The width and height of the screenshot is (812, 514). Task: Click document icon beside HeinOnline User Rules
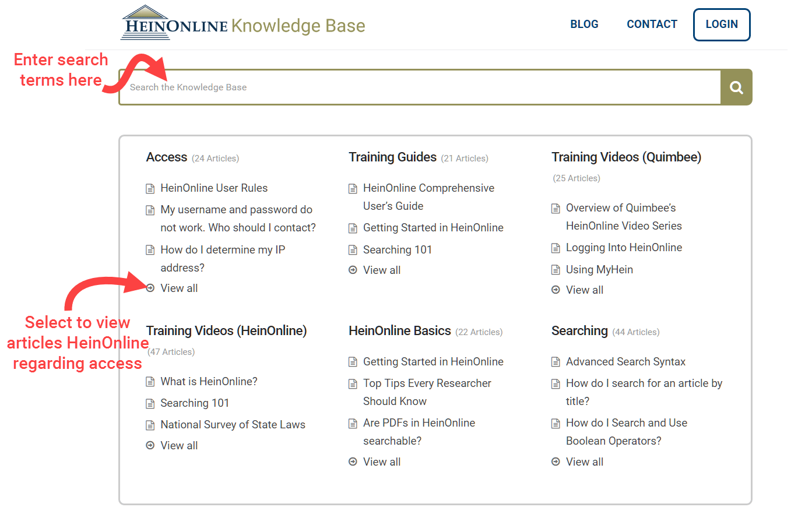150,189
